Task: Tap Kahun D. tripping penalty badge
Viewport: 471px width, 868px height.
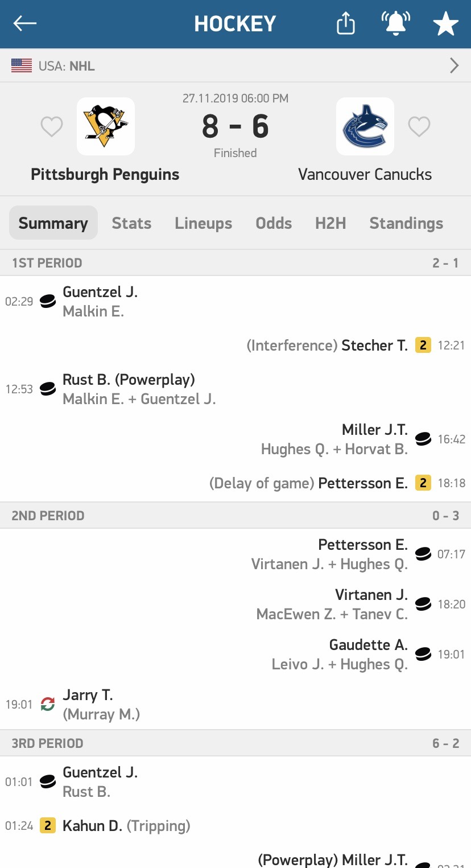Action: (48, 825)
